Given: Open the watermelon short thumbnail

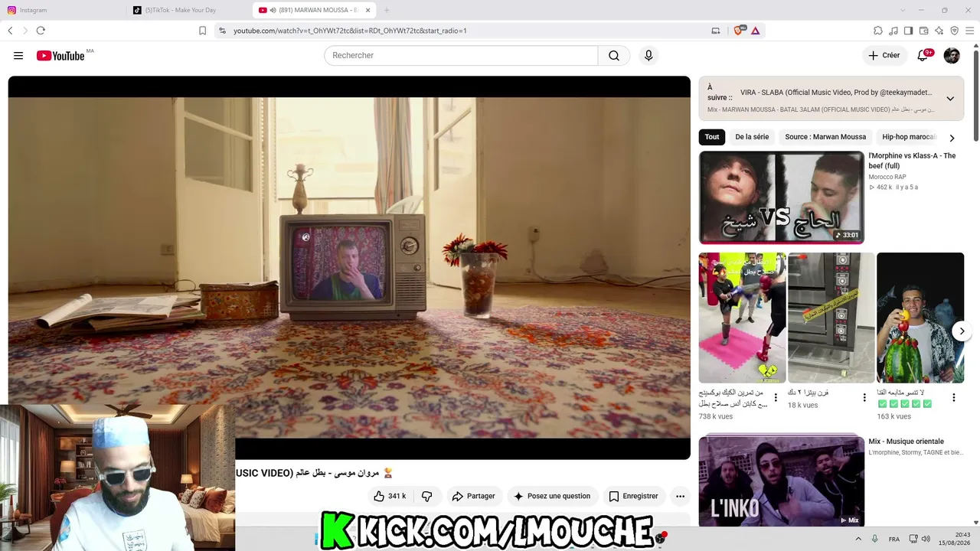Looking at the screenshot, I should [x=920, y=318].
